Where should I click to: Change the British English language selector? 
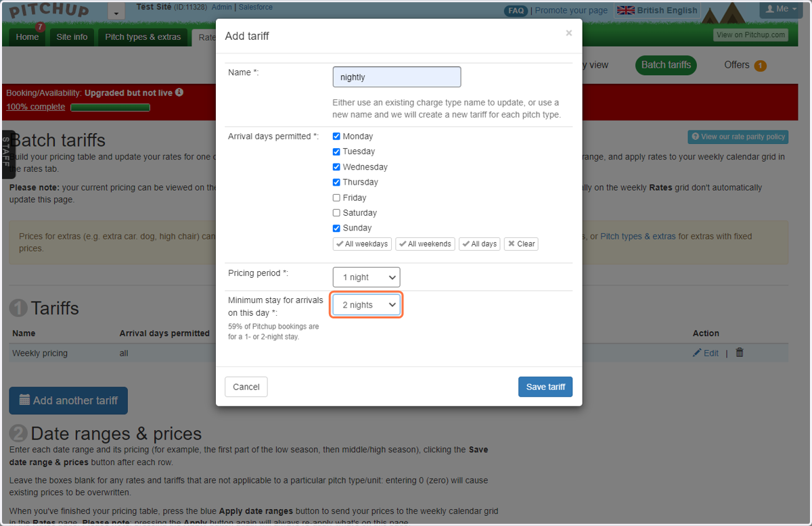(x=657, y=10)
